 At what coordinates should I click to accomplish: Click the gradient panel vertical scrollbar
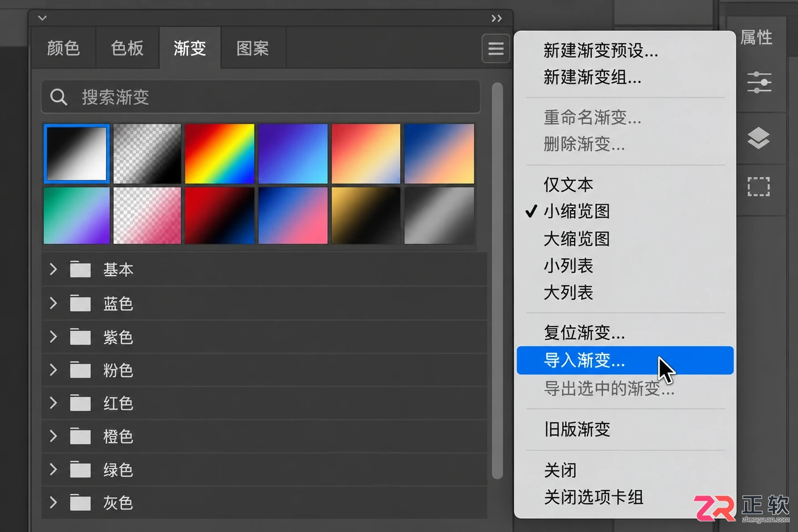point(497,280)
